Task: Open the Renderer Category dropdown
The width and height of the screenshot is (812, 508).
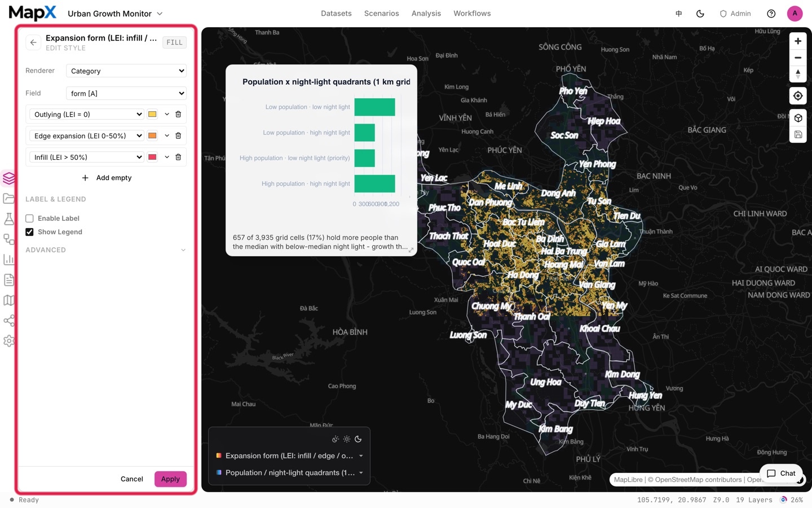Action: (126, 71)
